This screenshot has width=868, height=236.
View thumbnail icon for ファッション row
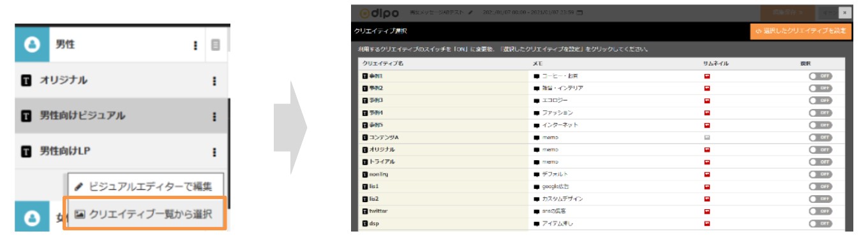(707, 113)
